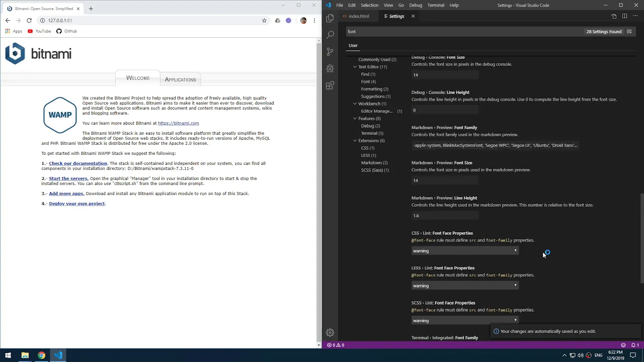Viewport: 644px width, 362px height.
Task: Open Manage gear icon in VS Code
Action: 330,332
